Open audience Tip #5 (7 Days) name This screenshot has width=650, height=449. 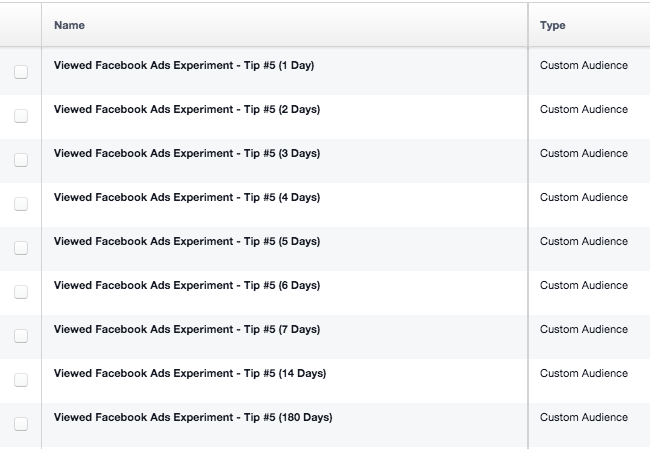187,329
